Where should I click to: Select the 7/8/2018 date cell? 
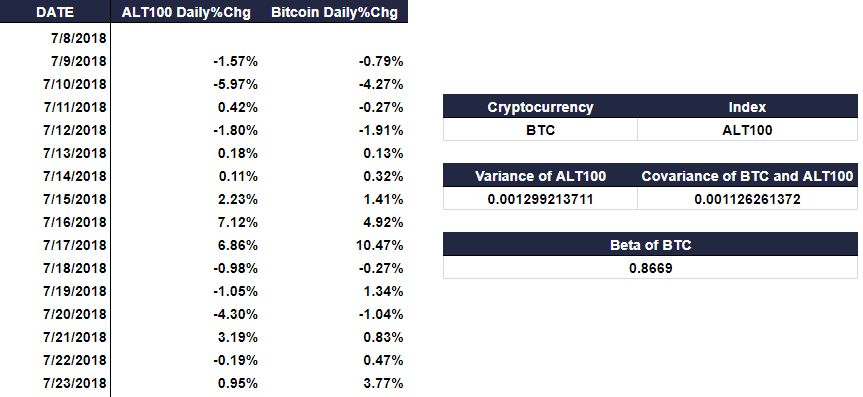(55, 39)
